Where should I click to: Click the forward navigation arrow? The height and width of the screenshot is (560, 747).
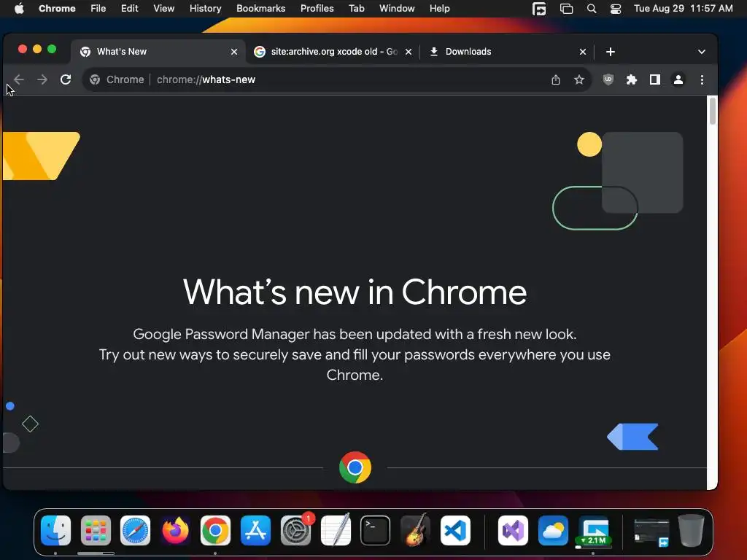point(42,79)
